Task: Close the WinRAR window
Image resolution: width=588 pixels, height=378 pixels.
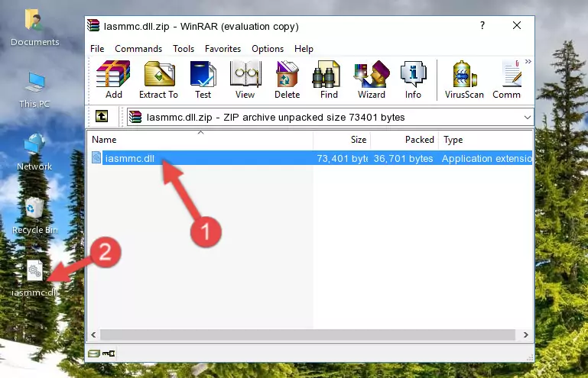Action: pos(517,25)
